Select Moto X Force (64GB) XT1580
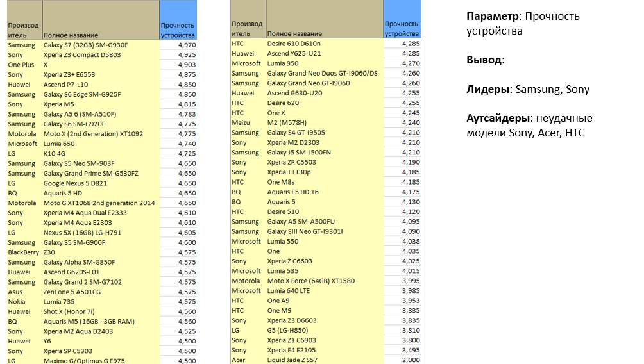This screenshot has height=364, width=644. click(311, 281)
